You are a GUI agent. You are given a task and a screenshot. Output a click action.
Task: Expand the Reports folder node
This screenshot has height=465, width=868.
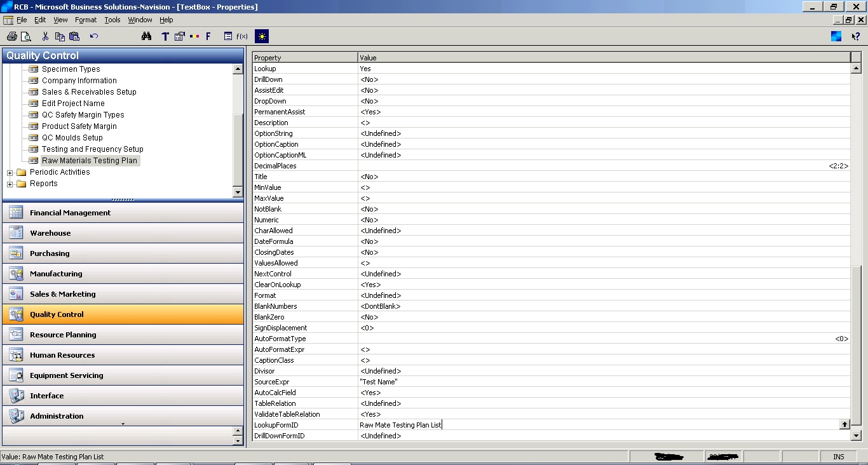10,184
